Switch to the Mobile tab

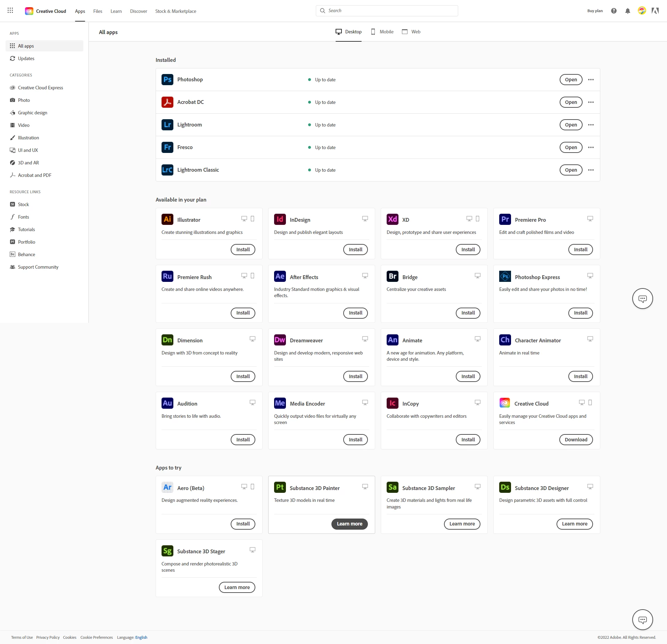(382, 32)
